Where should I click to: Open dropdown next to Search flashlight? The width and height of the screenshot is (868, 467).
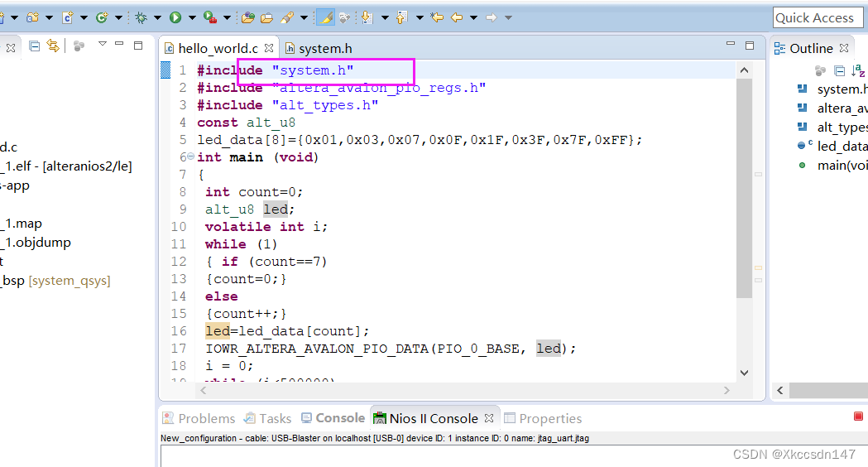coord(304,17)
